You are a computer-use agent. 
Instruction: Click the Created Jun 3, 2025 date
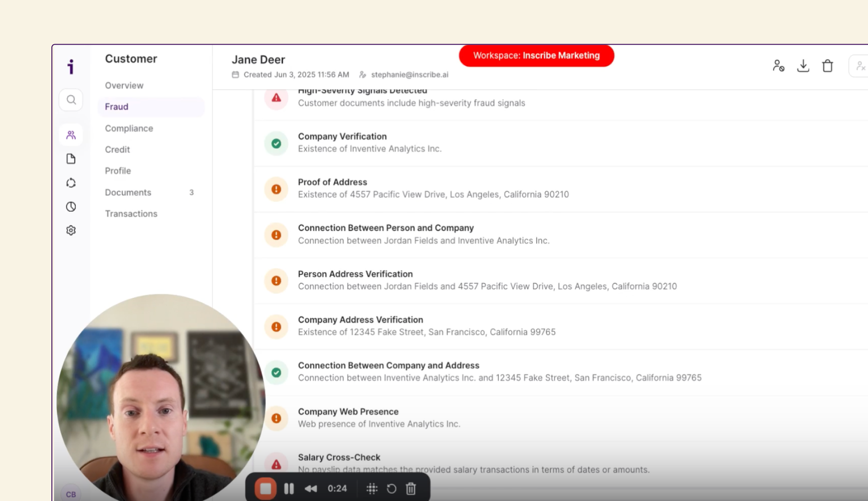pyautogui.click(x=296, y=75)
